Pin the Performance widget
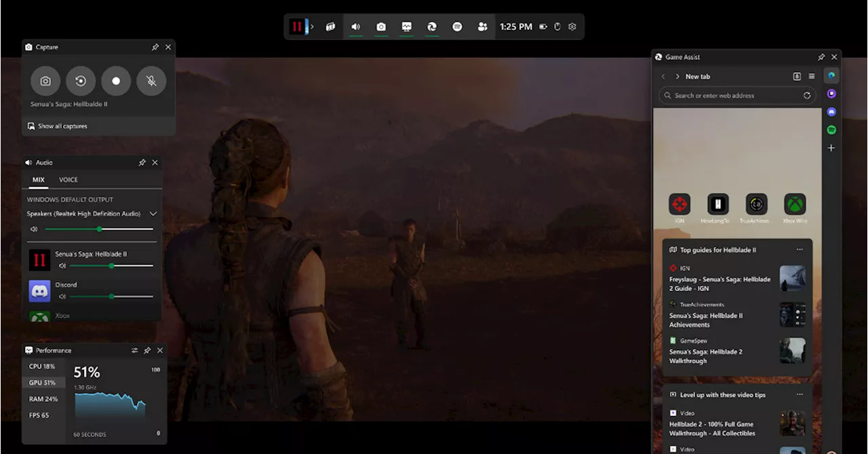 coord(147,350)
